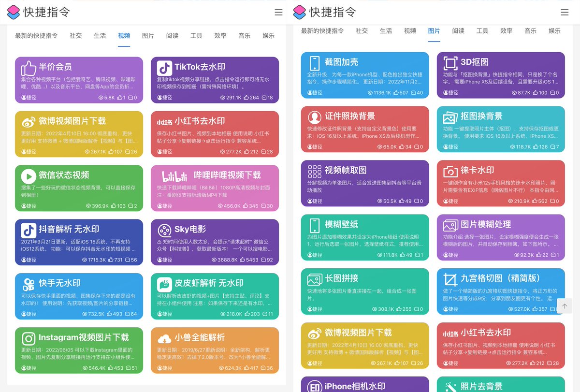The width and height of the screenshot is (580, 392).
Task: Open the hamburger menu in the right pane
Action: (x=565, y=13)
